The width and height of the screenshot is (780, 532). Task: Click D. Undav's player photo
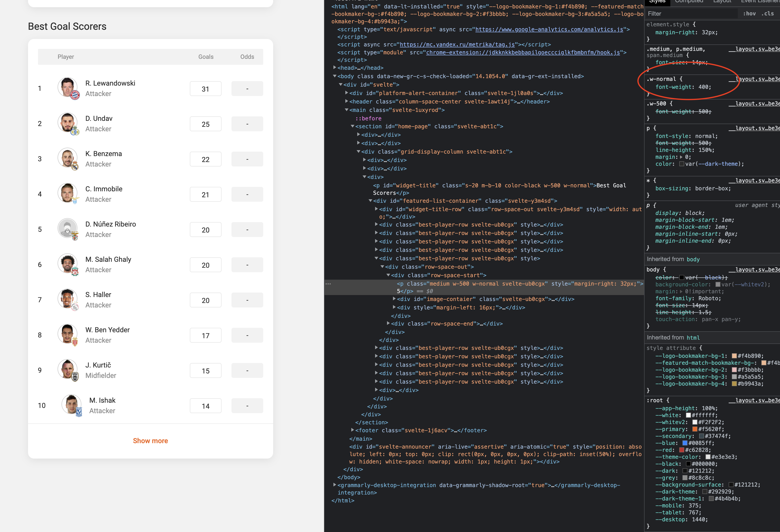tap(67, 123)
